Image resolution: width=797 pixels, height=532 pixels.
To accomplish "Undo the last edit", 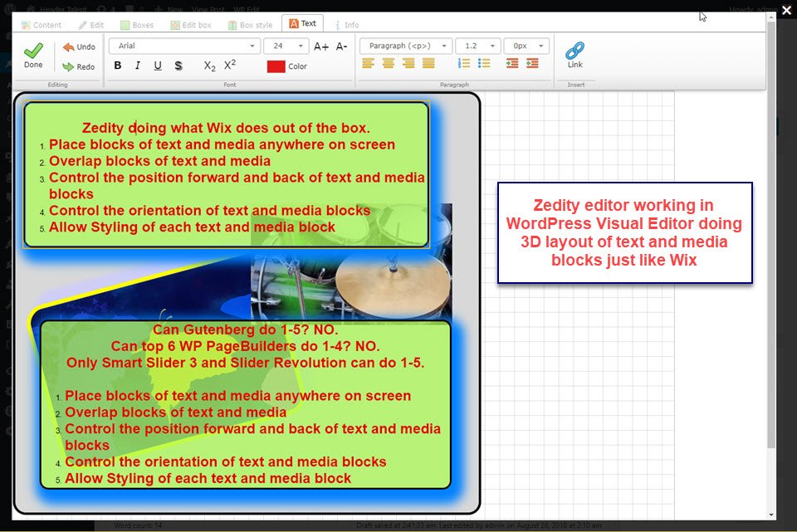I will pyautogui.click(x=79, y=46).
